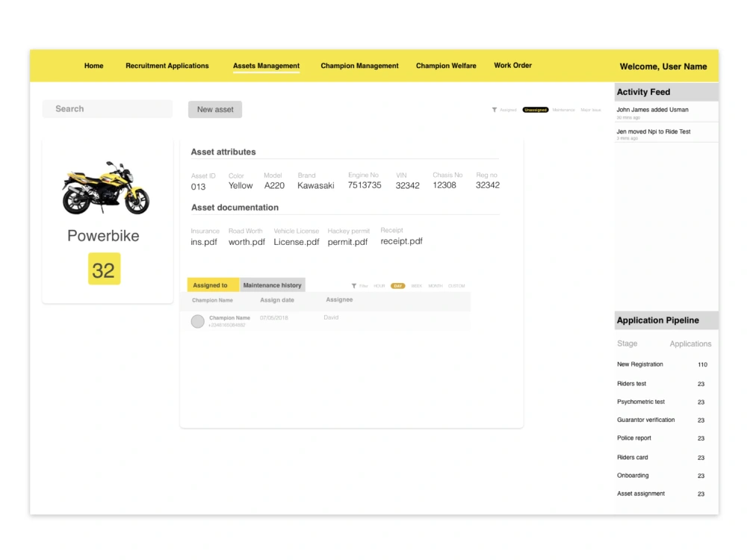Click the assignment history filter funnel icon
This screenshot has width=747, height=560.
(x=354, y=286)
